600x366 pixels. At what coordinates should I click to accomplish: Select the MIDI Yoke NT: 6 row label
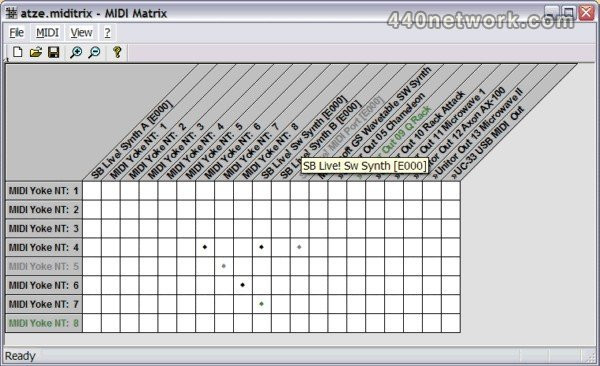pos(44,285)
